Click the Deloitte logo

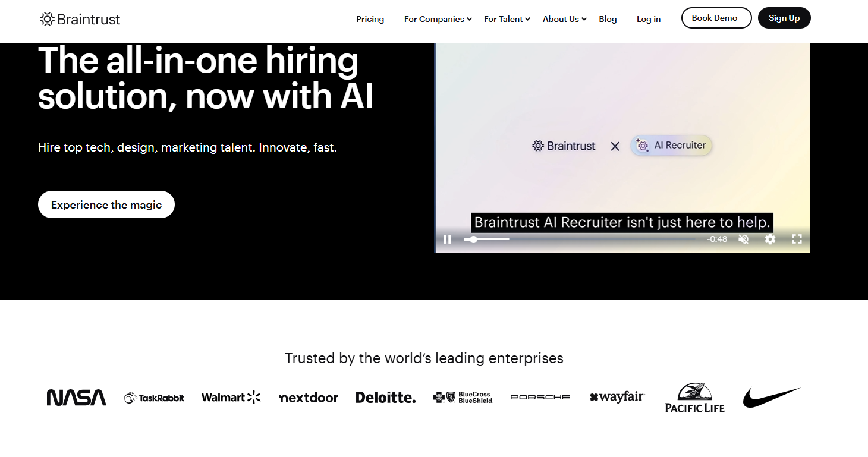pos(386,398)
